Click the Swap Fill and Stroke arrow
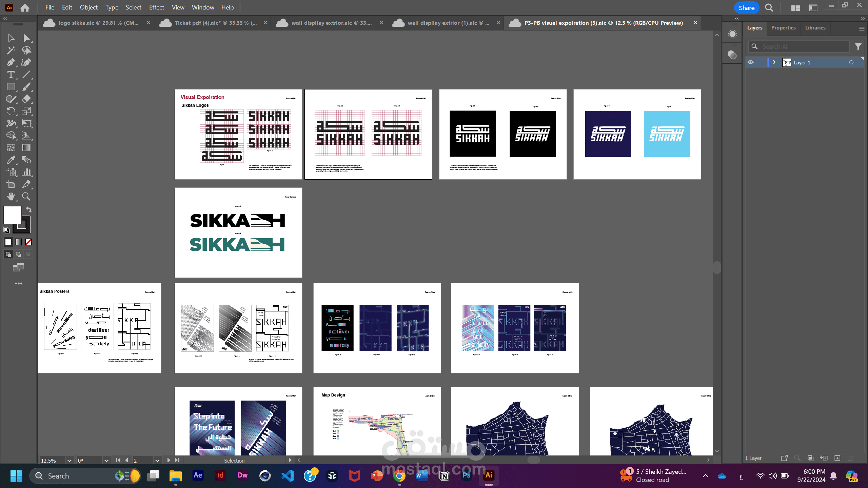This screenshot has width=868, height=488. coord(29,209)
